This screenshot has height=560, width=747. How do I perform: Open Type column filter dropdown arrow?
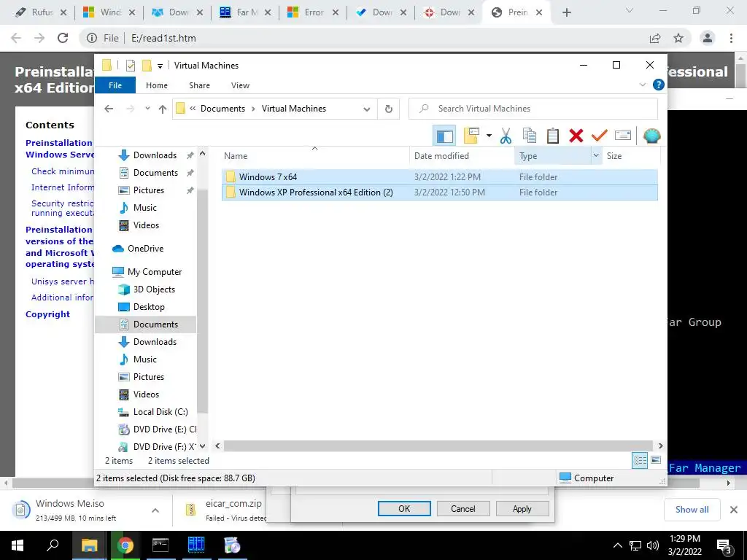click(595, 156)
